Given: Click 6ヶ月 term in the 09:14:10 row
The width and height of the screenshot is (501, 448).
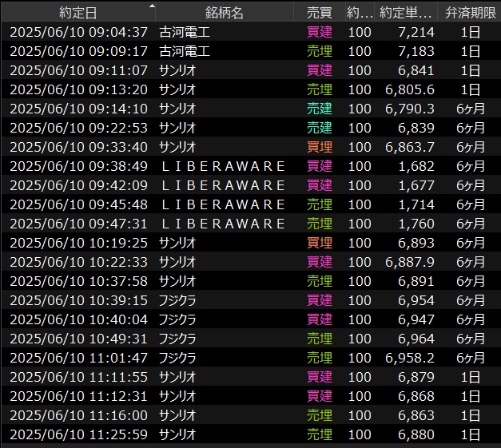Looking at the screenshot, I should pos(471,109).
